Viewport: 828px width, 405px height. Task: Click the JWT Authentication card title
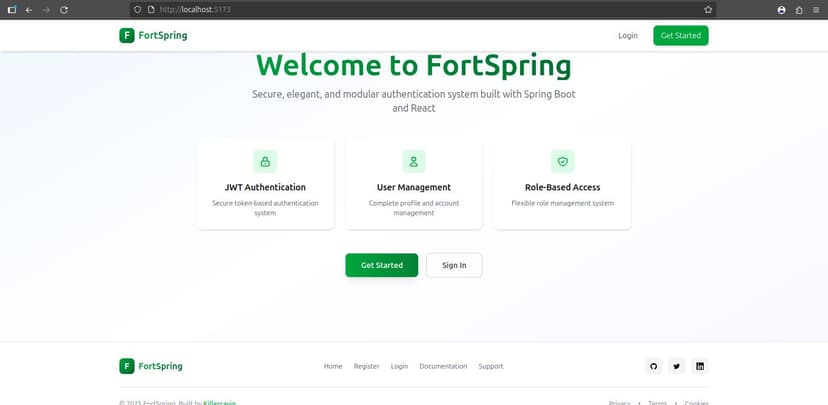[x=265, y=187]
